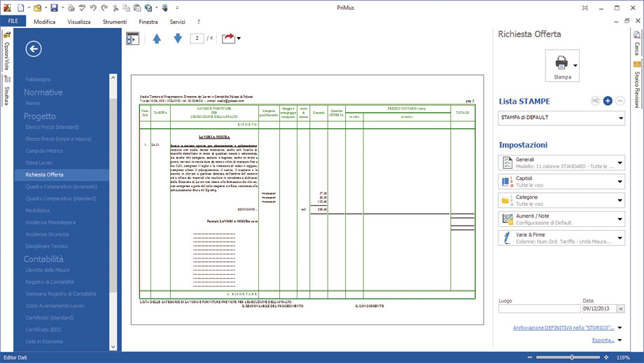Click the back arrow circle icon

point(34,49)
